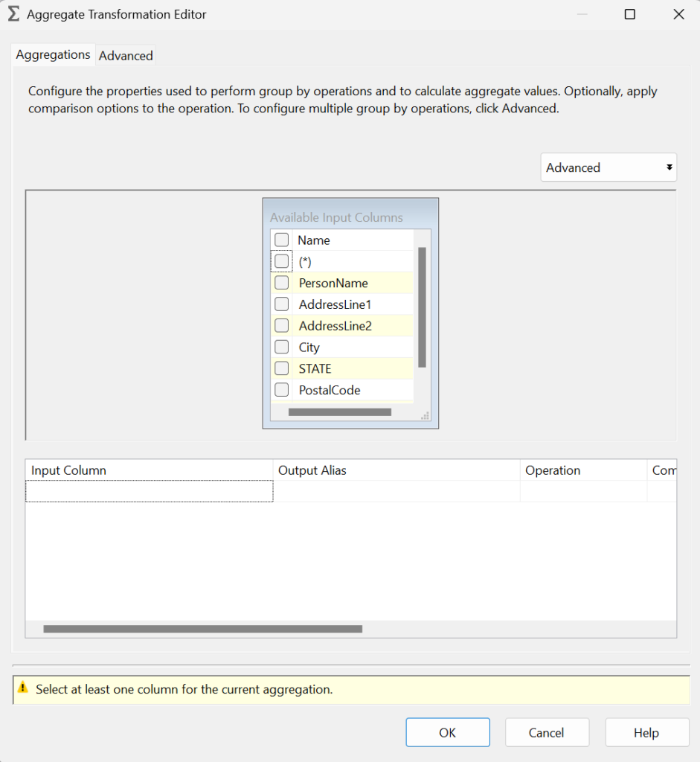Open the empty Input Column cell dropdown
This screenshot has width=700, height=762.
[149, 491]
